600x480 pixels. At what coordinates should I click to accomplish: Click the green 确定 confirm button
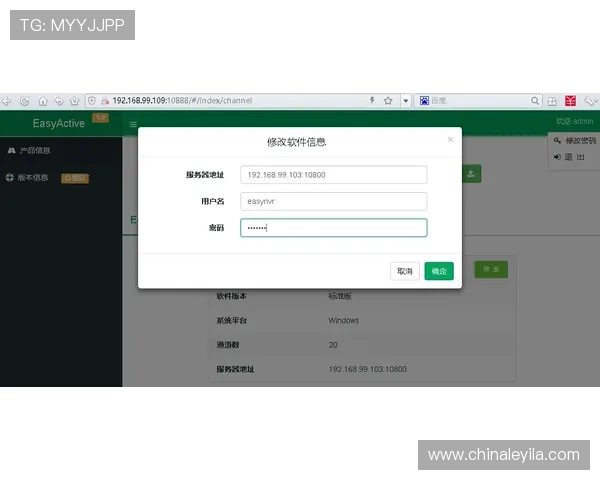(x=439, y=271)
